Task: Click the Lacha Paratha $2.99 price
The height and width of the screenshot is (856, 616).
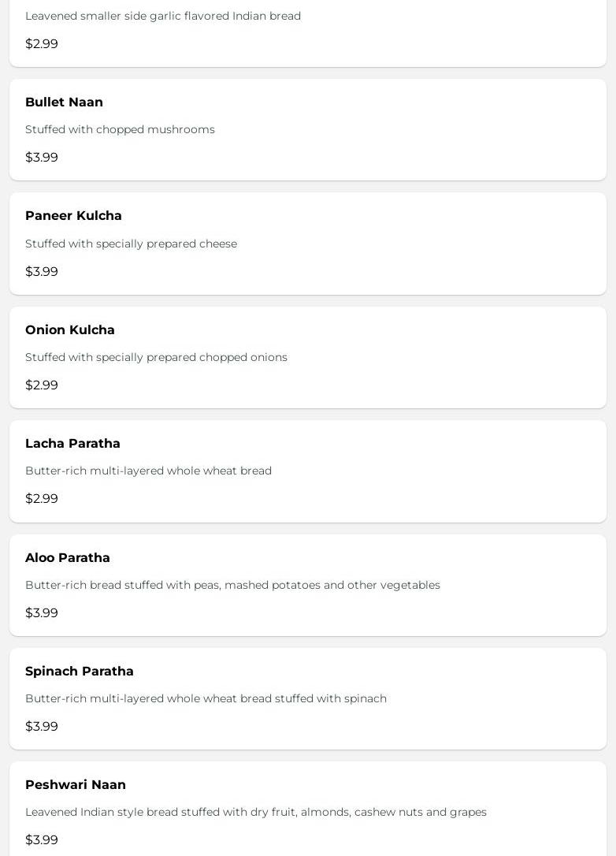Action: pyautogui.click(x=42, y=499)
